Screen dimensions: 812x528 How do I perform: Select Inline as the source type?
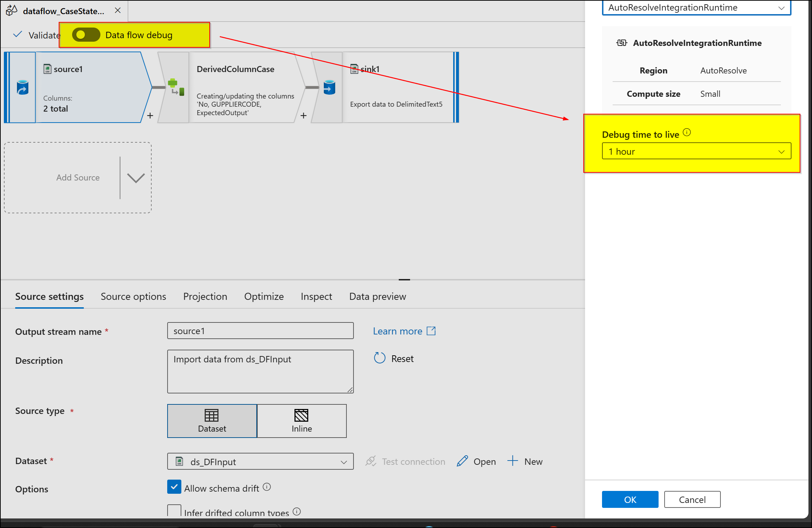pyautogui.click(x=302, y=421)
